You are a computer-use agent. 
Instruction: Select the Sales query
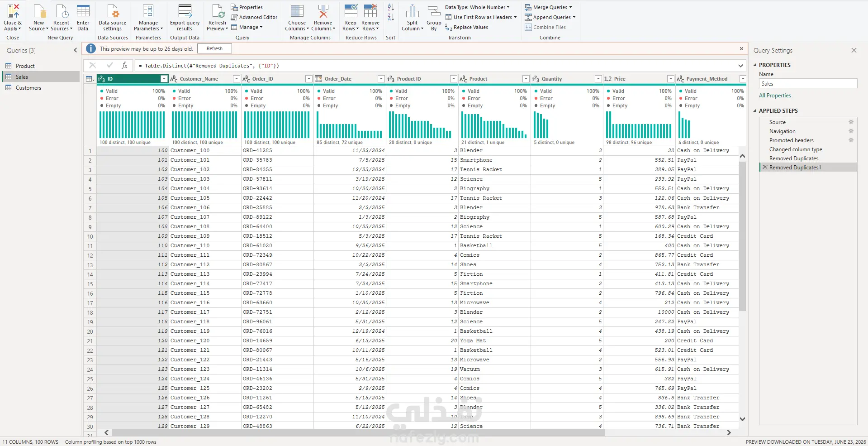[x=41, y=77]
